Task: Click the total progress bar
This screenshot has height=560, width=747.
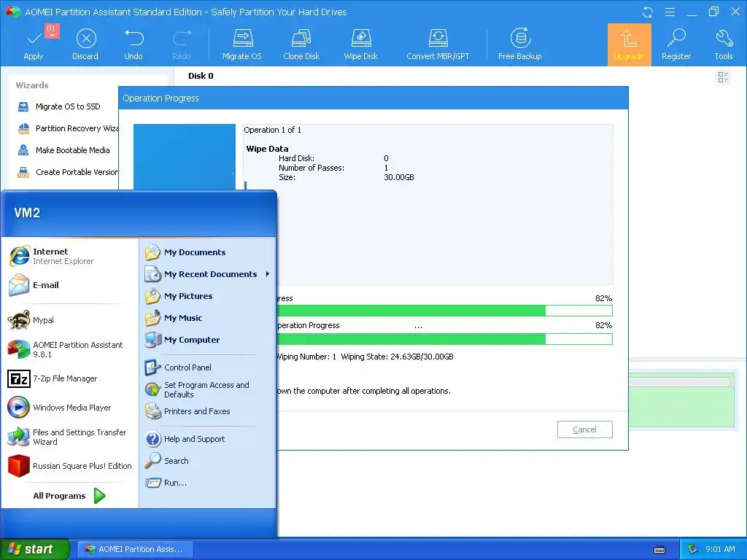Action: (x=444, y=311)
